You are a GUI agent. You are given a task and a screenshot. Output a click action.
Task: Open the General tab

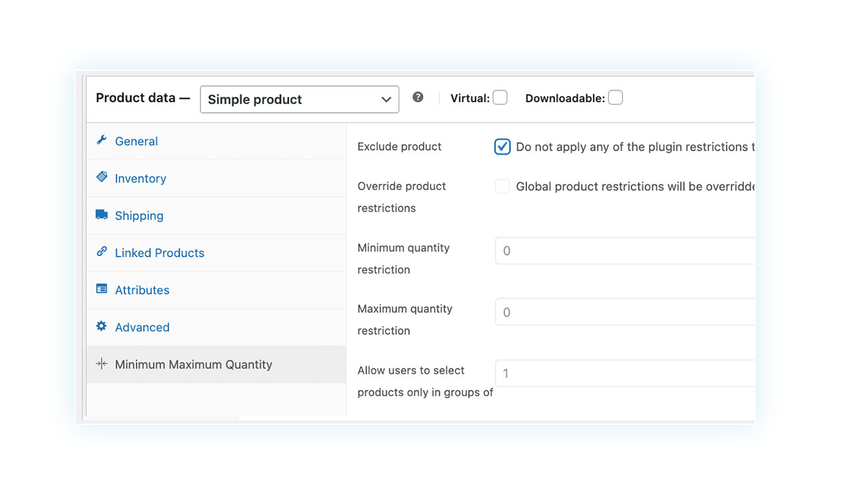pyautogui.click(x=216, y=141)
